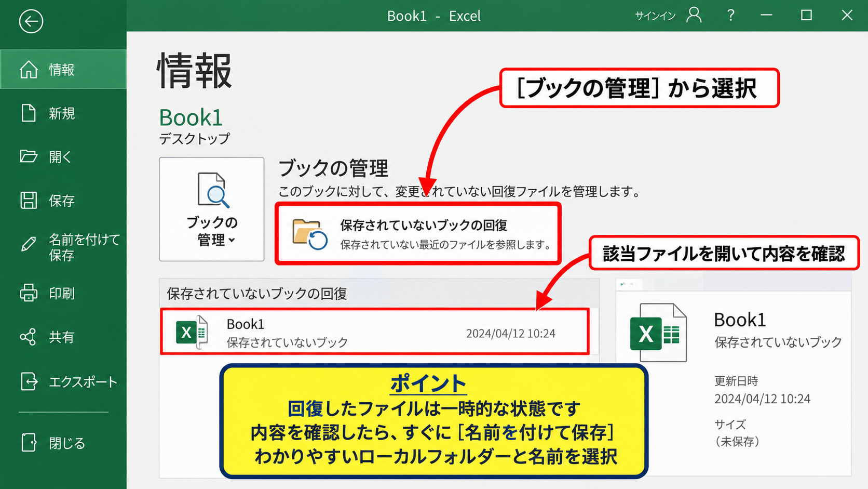Click the 更新日時 label in preview

point(736,381)
